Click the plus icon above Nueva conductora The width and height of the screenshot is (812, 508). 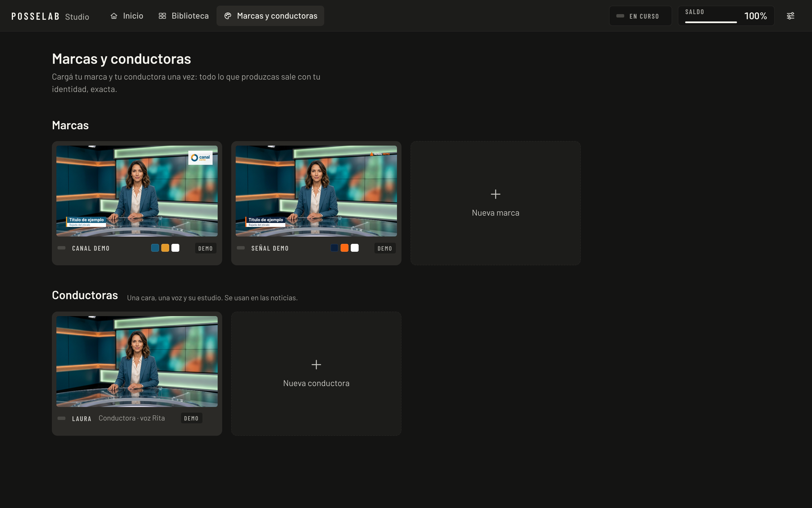pyautogui.click(x=316, y=365)
